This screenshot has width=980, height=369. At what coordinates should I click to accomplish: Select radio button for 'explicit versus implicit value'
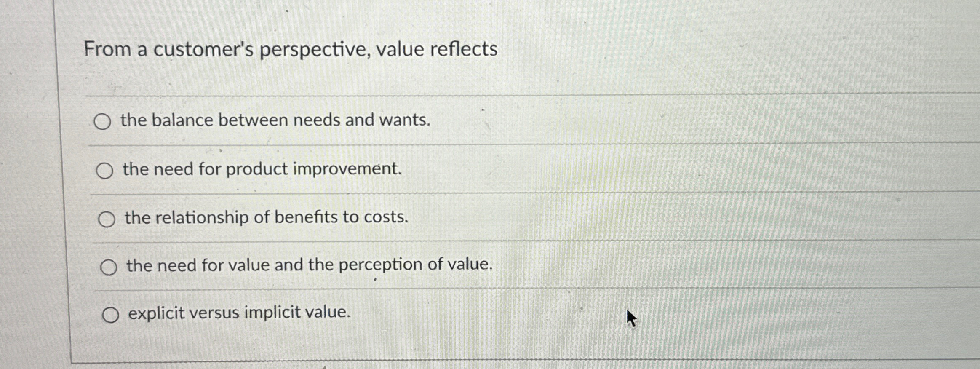pyautogui.click(x=111, y=314)
